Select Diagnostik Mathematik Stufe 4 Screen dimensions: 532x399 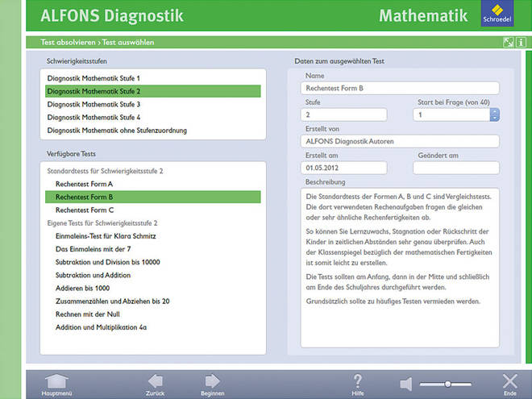[x=153, y=118]
